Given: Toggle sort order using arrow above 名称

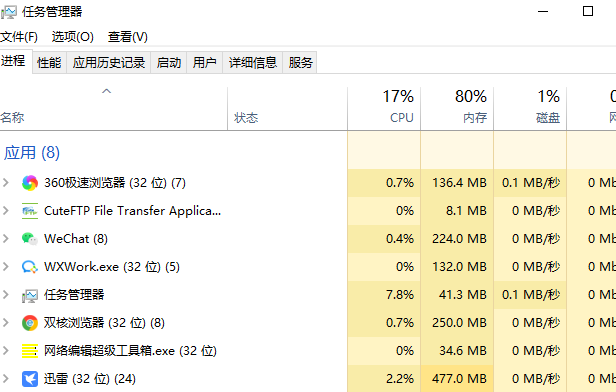Looking at the screenshot, I should [x=106, y=92].
